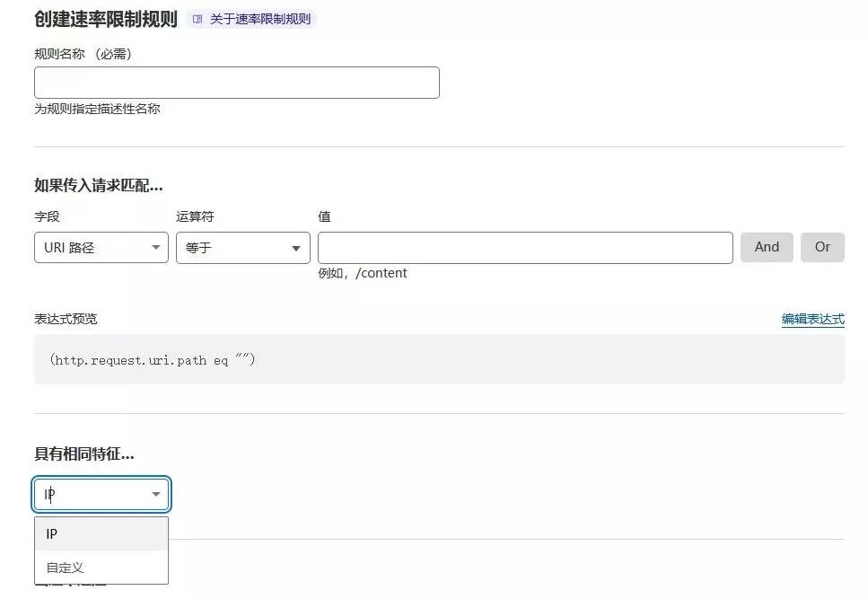Viewport: 868px width, 599px height.
Task: Click the 规则名称 input box
Action: pos(236,82)
